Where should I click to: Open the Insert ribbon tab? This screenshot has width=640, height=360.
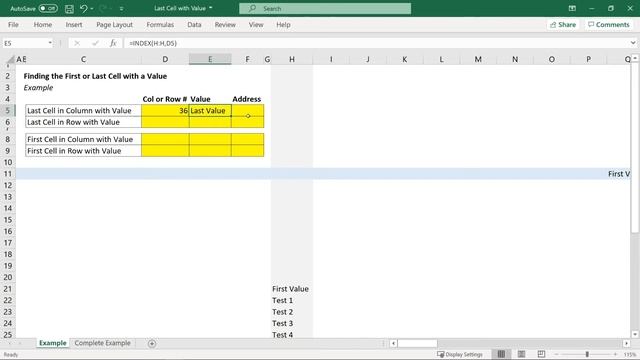[x=74, y=24]
